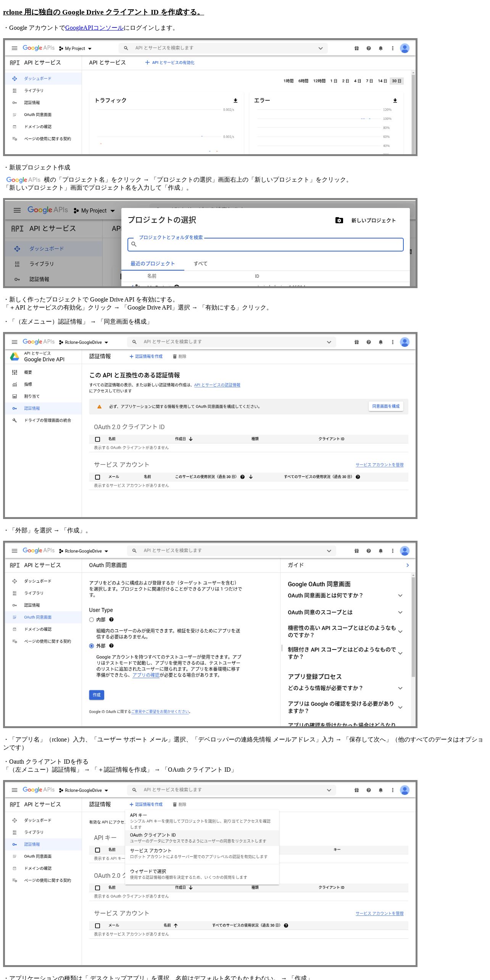Open ページの使用に関する契約 in トラフィック dashboard sidebar
This screenshot has height=980, width=490.
[47, 139]
